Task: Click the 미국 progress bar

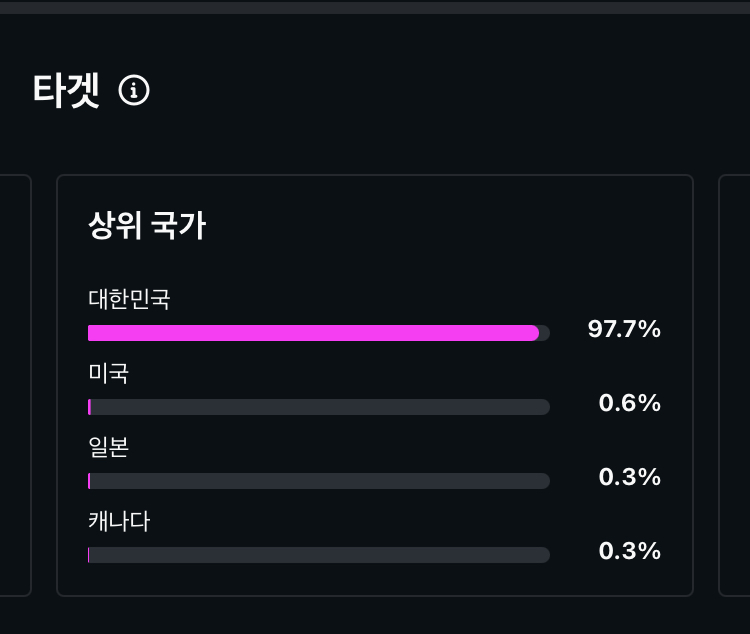Action: click(319, 407)
